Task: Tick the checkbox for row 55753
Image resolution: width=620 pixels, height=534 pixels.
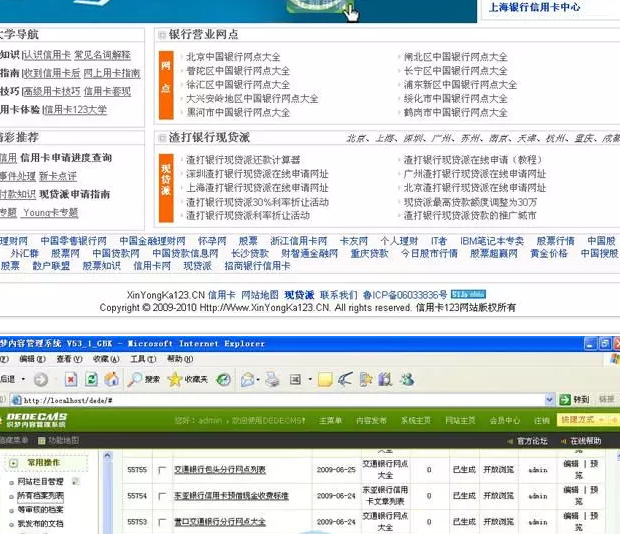Action: click(x=162, y=522)
